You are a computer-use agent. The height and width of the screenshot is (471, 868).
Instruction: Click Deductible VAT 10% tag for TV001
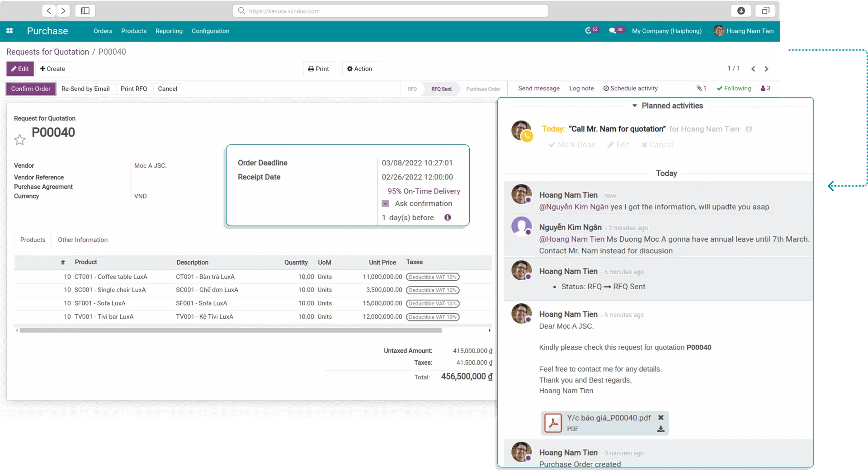point(433,317)
